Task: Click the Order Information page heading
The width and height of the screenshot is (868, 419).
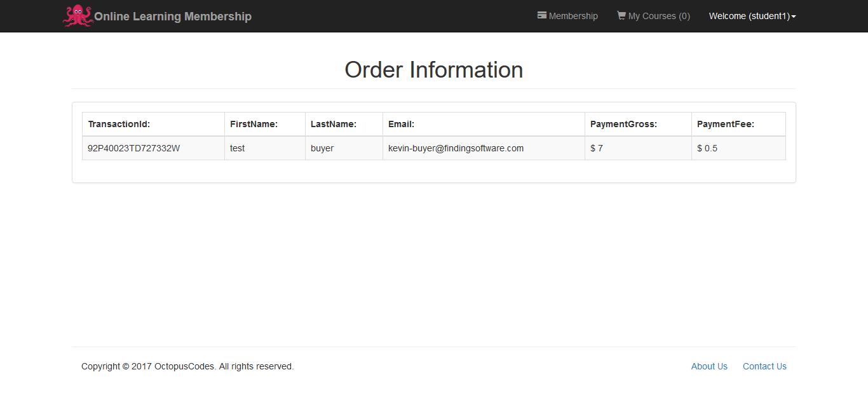Action: point(433,70)
